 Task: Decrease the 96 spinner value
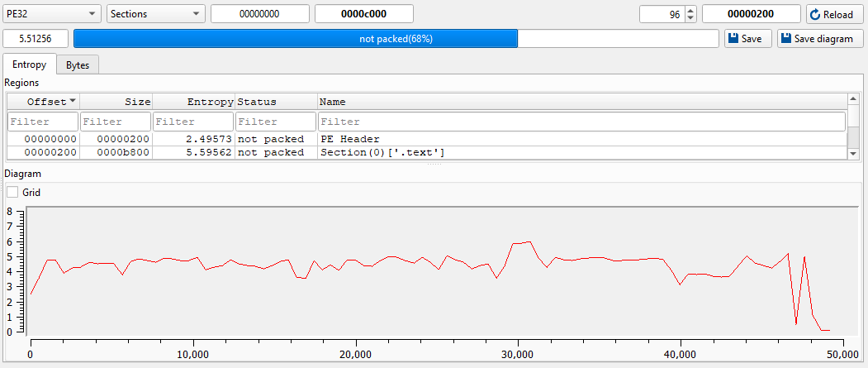(x=691, y=18)
